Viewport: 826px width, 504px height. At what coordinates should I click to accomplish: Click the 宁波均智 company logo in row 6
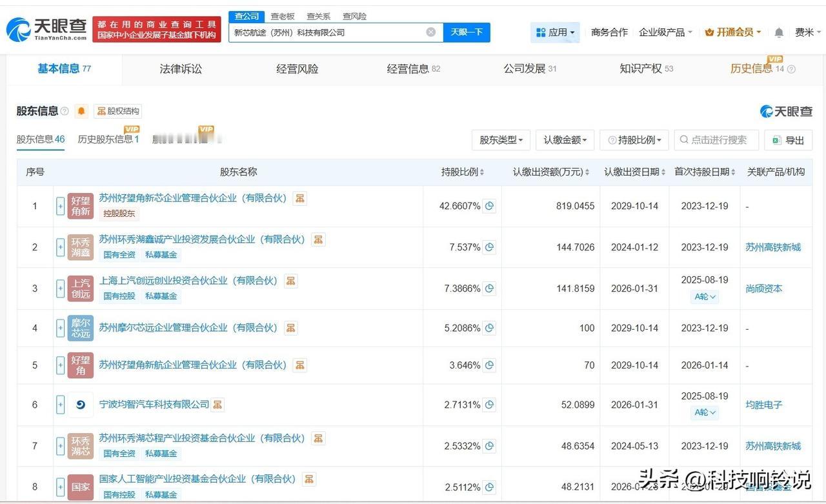(81, 405)
